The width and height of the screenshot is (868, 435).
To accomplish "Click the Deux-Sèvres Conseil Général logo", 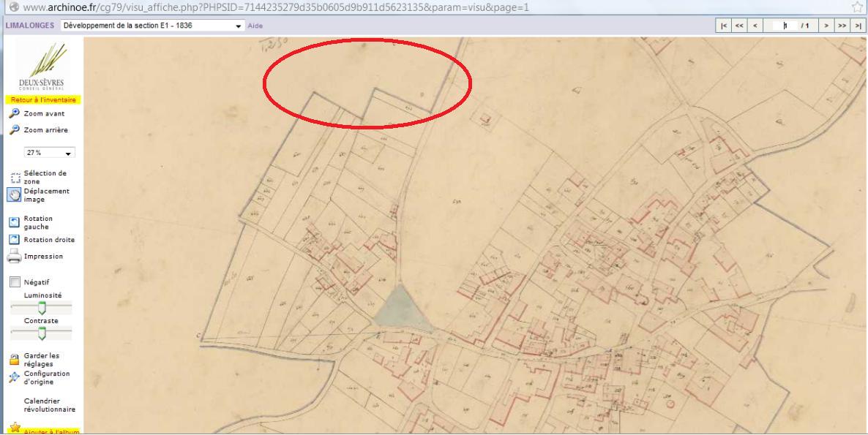I will 42,67.
